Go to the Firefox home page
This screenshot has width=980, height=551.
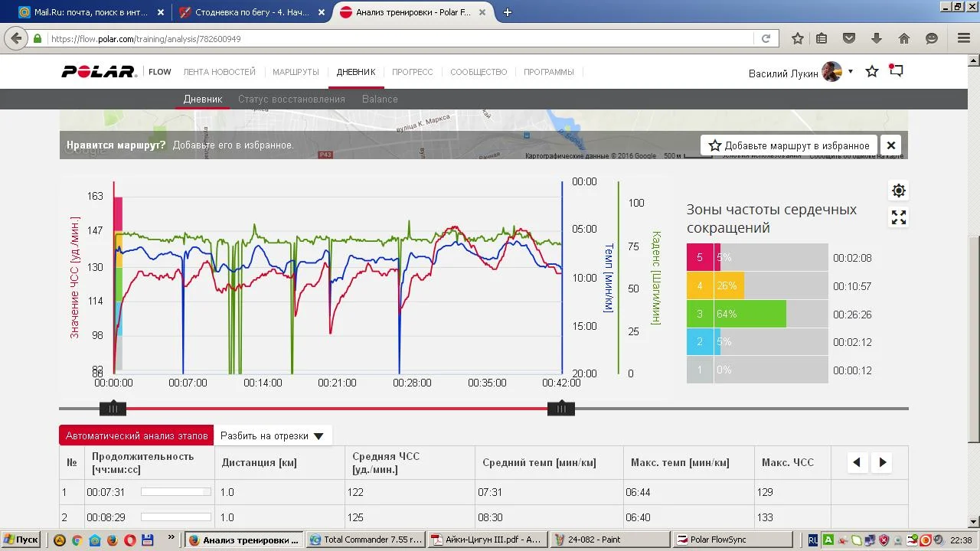click(x=904, y=38)
